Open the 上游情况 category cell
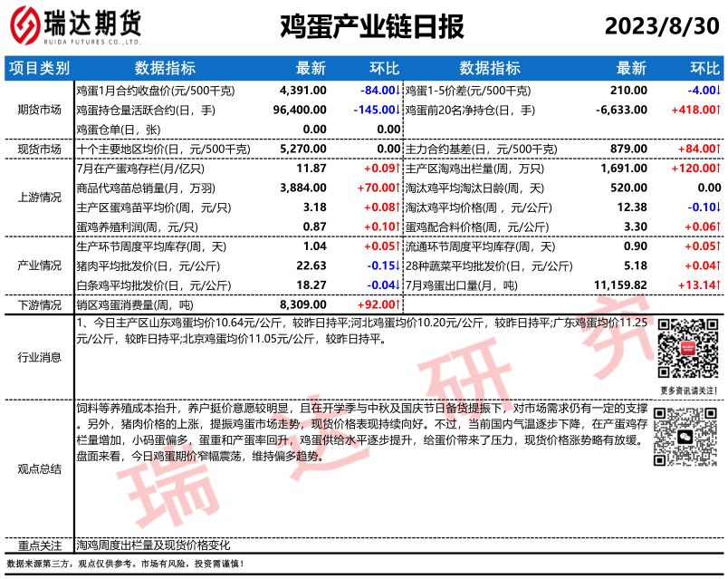Screen dimensions: 728x579 (x=37, y=198)
